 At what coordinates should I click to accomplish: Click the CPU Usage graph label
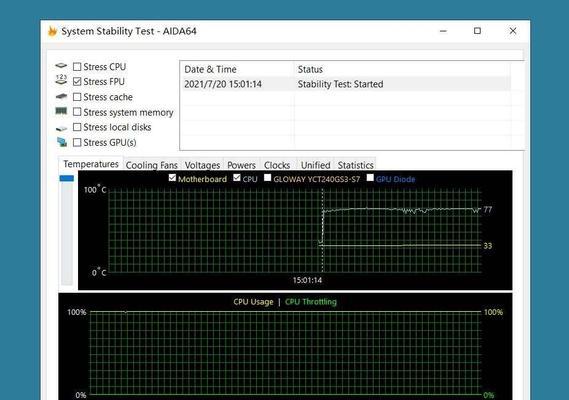pos(253,302)
